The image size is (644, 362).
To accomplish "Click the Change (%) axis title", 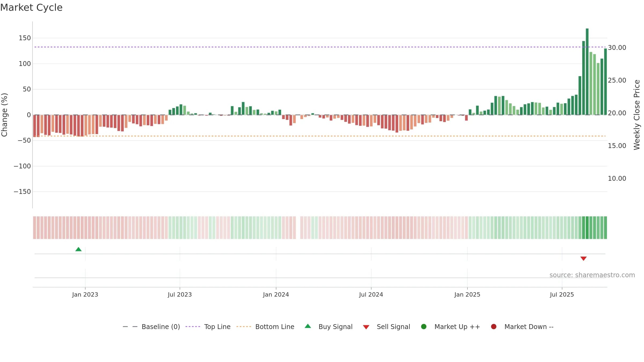I will tap(4, 115).
